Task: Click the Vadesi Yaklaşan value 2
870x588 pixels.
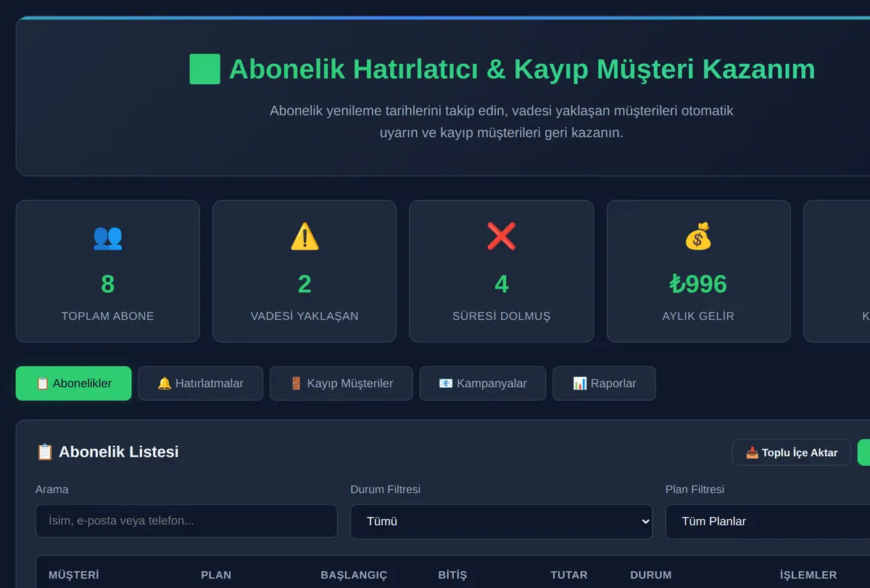Action: tap(304, 283)
